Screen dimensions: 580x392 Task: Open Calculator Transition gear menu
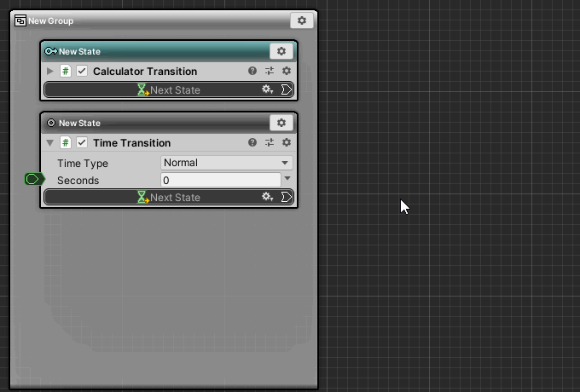point(287,72)
